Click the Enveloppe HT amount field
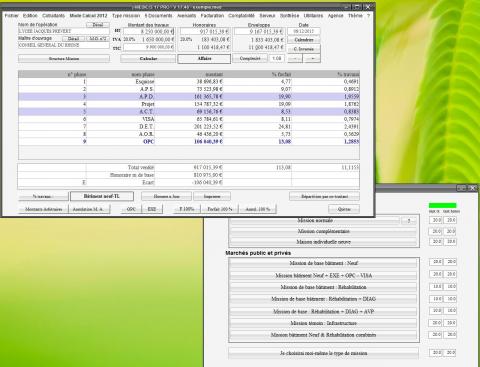The height and width of the screenshot is (367, 480). coord(259,31)
